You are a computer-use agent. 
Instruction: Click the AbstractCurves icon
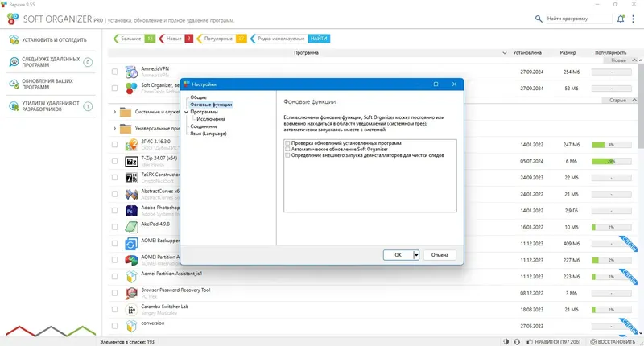[131, 194]
